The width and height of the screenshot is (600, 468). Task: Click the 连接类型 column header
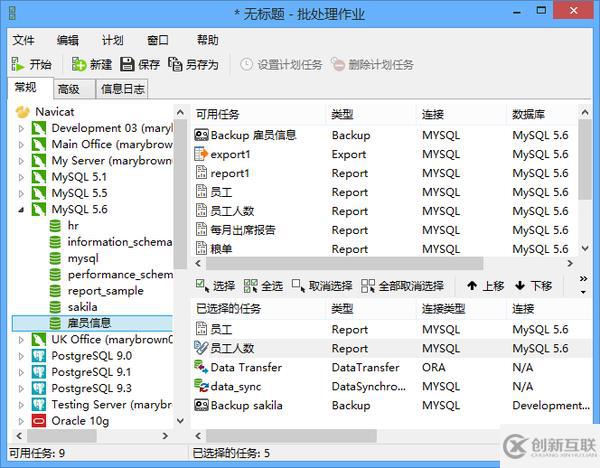tap(461, 308)
